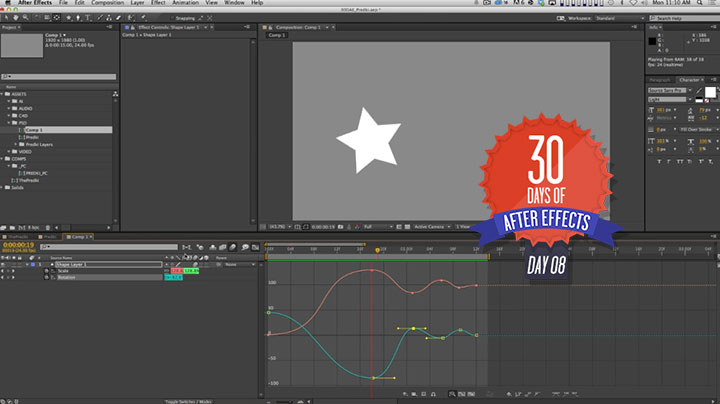Image resolution: width=720 pixels, height=404 pixels.
Task: Select the Eraser tool
Action: (x=118, y=17)
